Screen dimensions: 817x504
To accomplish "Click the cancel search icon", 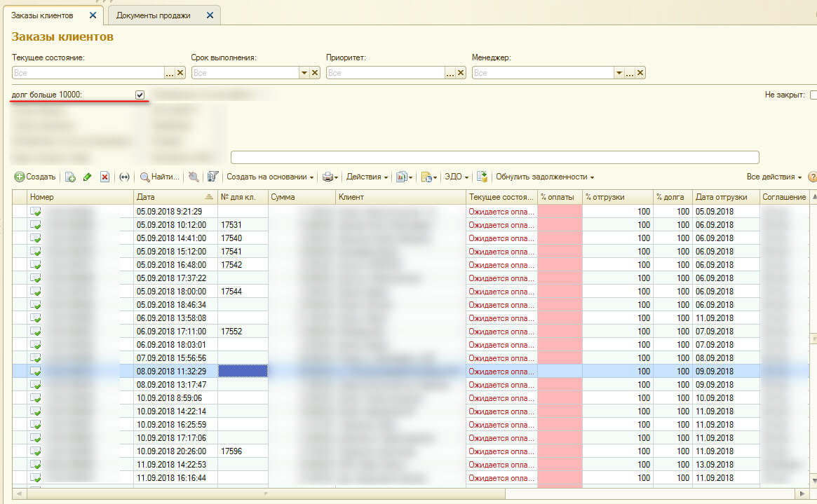I will click(x=194, y=177).
